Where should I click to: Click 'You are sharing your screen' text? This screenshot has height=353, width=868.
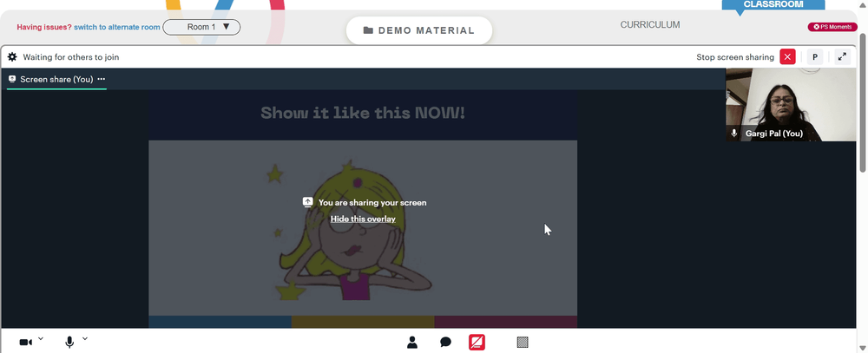372,202
